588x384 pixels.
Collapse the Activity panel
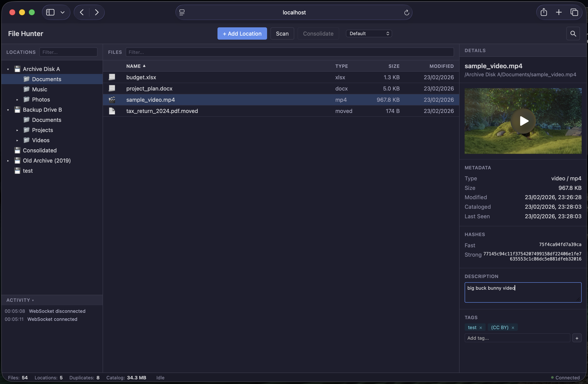(33, 300)
